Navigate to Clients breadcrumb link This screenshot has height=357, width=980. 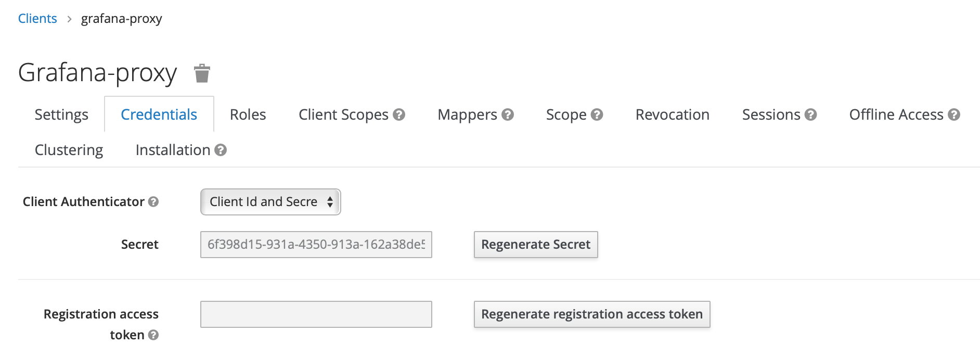pyautogui.click(x=37, y=18)
